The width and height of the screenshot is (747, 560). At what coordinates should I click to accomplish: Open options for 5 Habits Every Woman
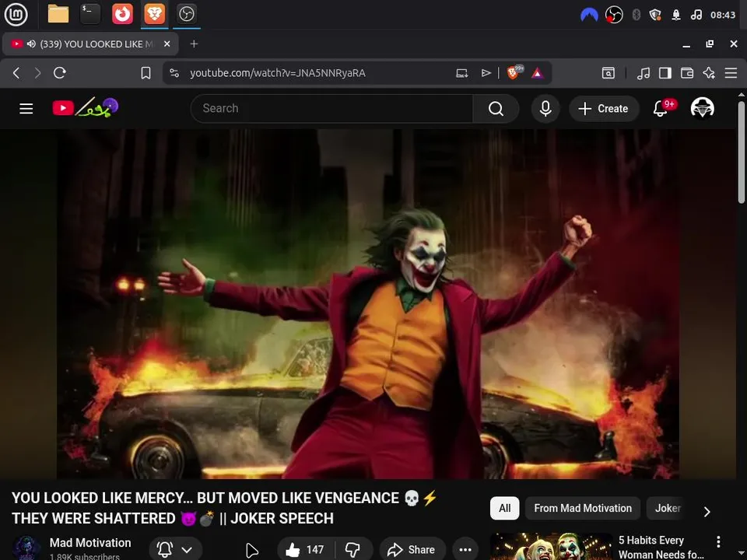click(718, 541)
